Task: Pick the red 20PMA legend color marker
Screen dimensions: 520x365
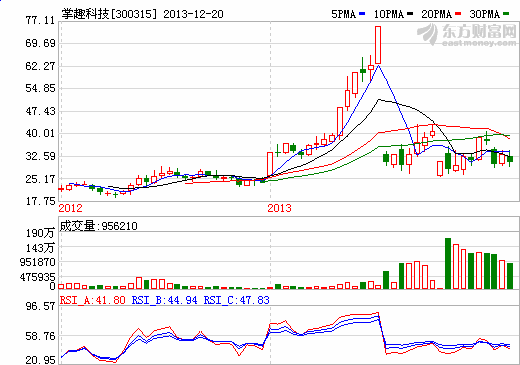Action: 458,14
